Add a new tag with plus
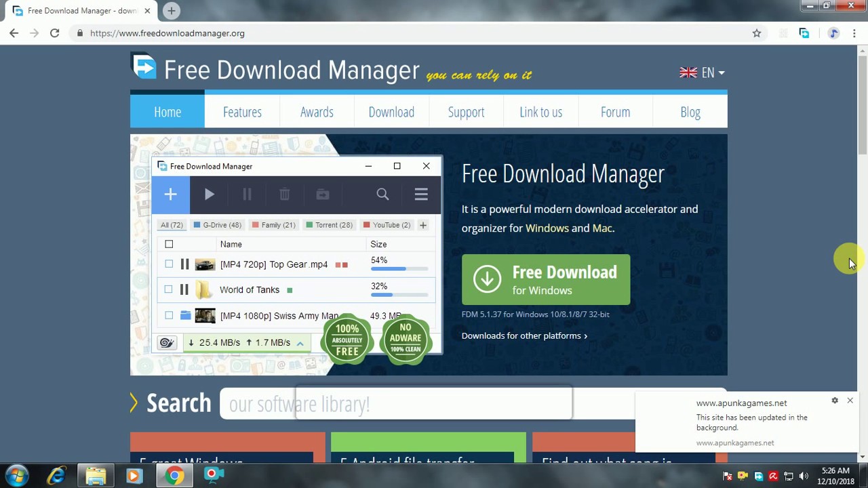Screen dimensions: 868x488 tap(422, 225)
